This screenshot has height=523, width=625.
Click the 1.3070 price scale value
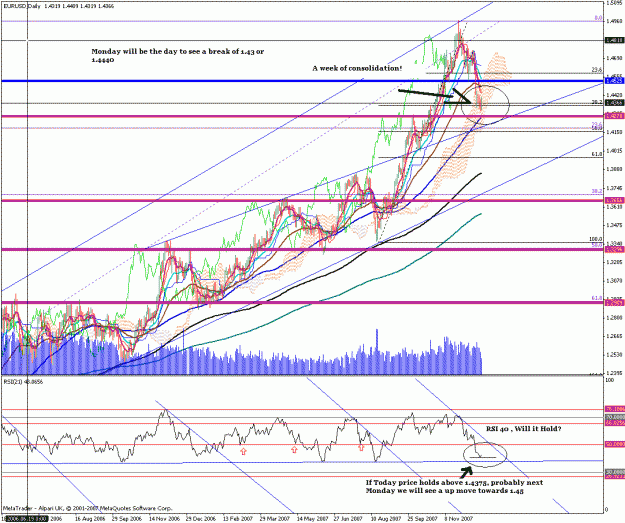pos(614,281)
